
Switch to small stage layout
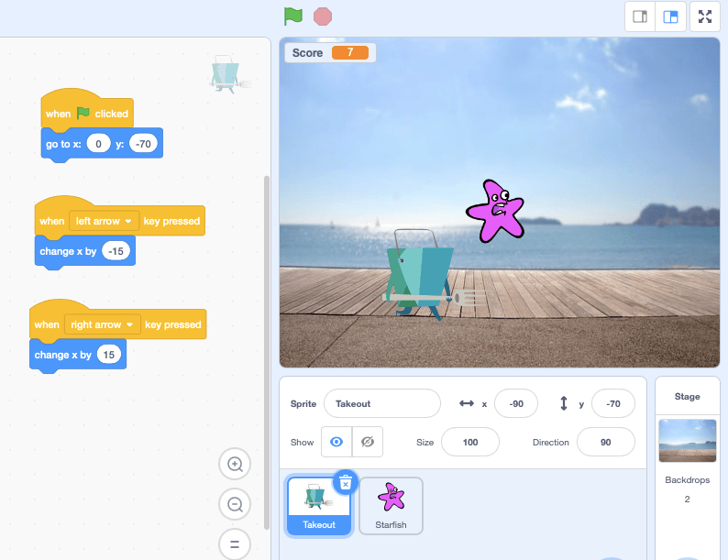[640, 16]
